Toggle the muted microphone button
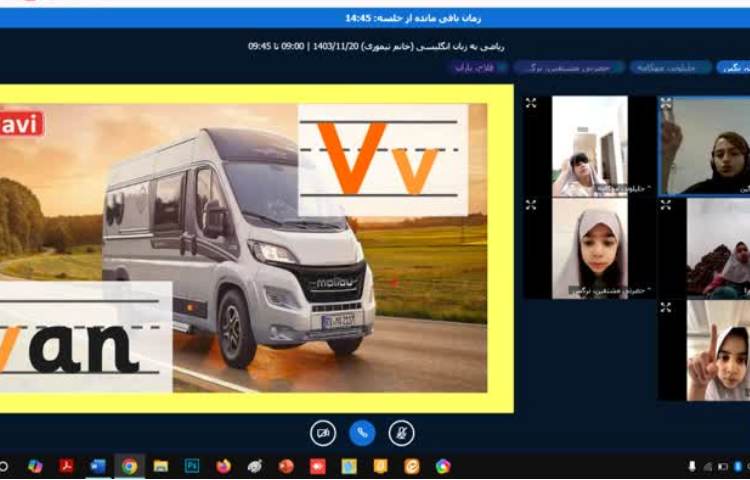This screenshot has height=480, width=750. click(401, 433)
